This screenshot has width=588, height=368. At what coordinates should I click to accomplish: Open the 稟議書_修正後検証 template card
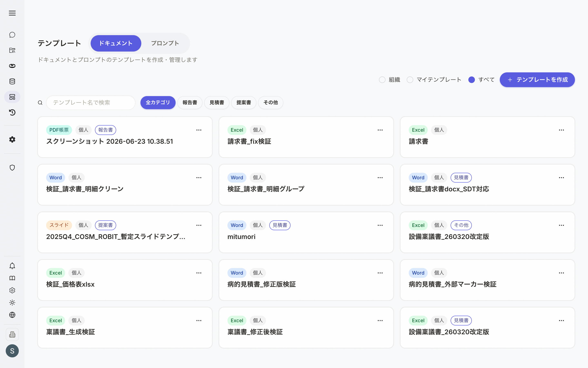[x=306, y=328]
